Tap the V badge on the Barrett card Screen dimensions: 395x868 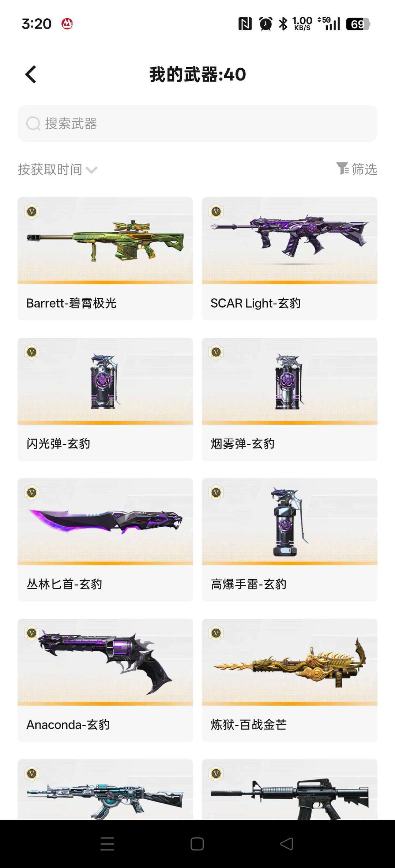click(32, 212)
